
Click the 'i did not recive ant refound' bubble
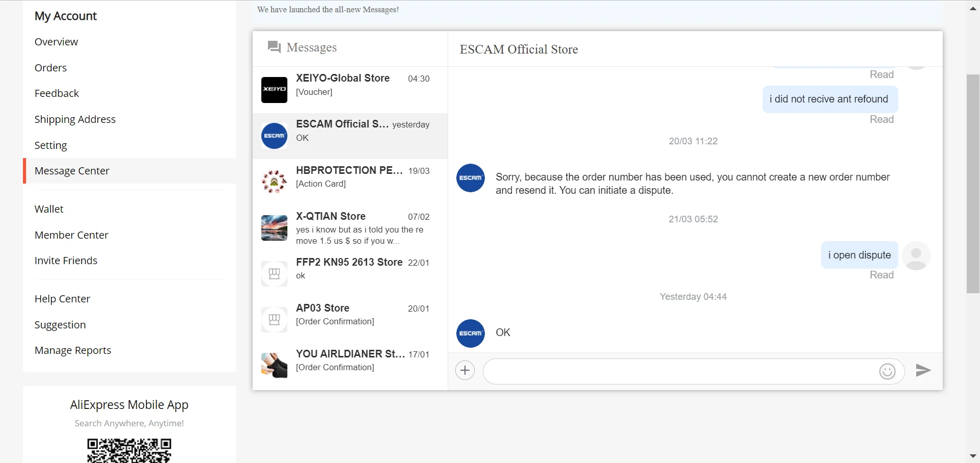coord(830,99)
